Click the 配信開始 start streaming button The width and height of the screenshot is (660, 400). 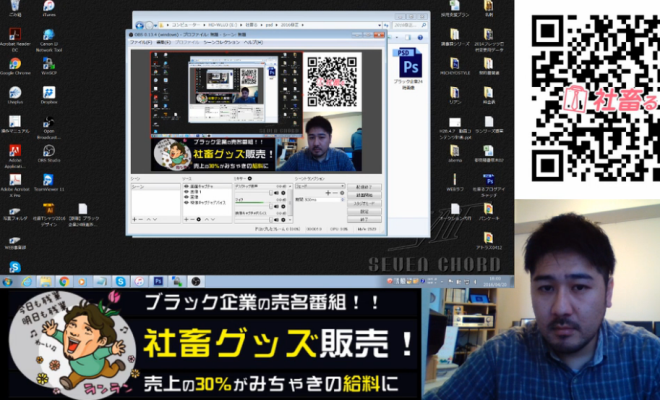[364, 186]
